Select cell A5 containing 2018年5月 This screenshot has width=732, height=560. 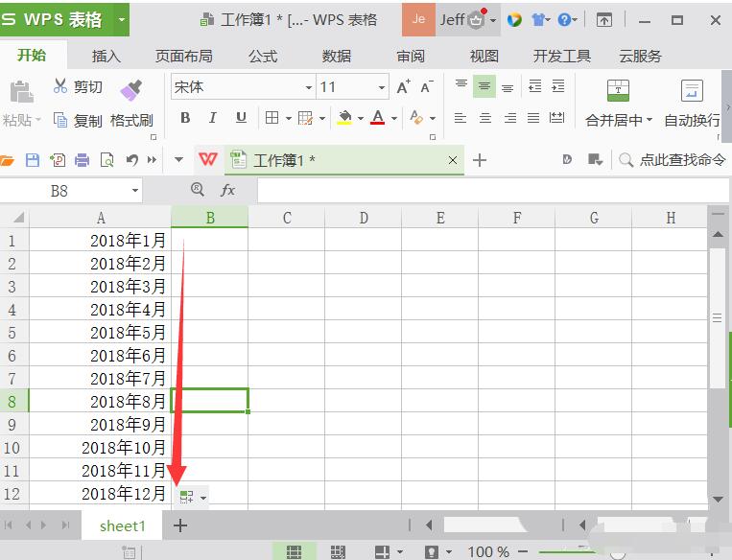click(x=101, y=333)
